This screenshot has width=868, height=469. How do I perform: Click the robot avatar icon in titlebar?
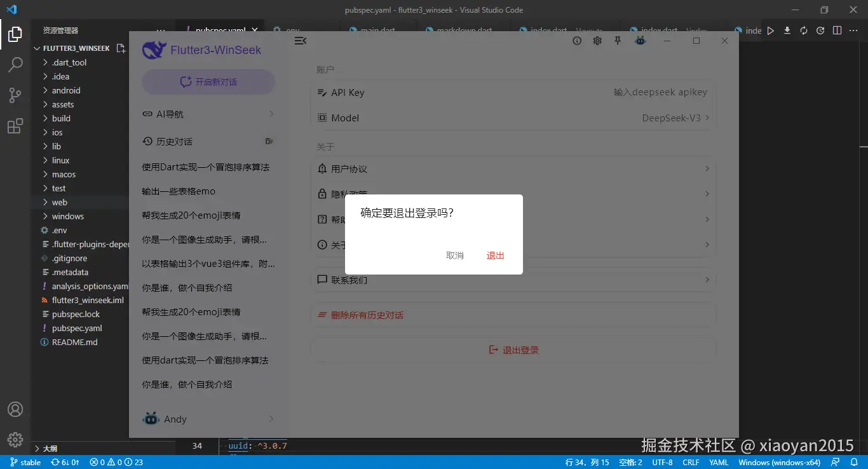click(640, 40)
